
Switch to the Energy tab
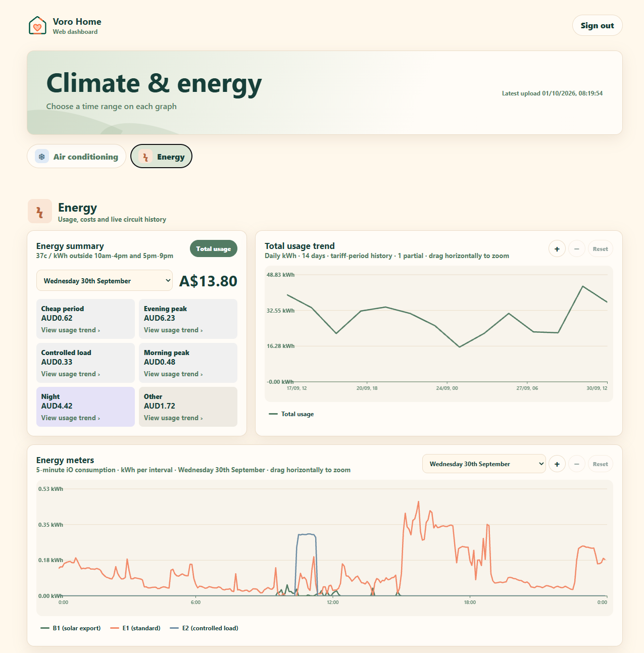pyautogui.click(x=161, y=157)
